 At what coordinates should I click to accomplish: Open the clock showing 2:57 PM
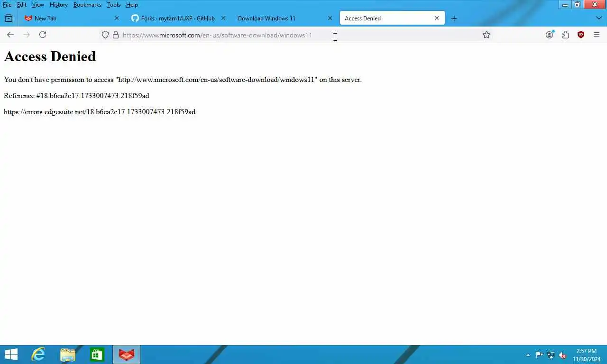tap(587, 355)
